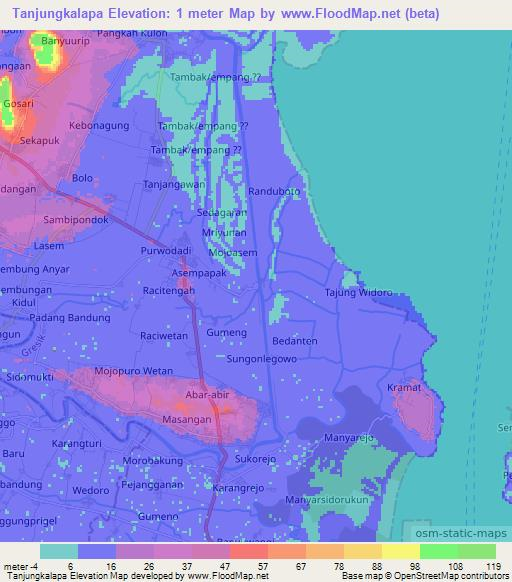Click the 'Purwodadi' label
Image resolution: width=512 pixels, height=582 pixels.
click(166, 251)
